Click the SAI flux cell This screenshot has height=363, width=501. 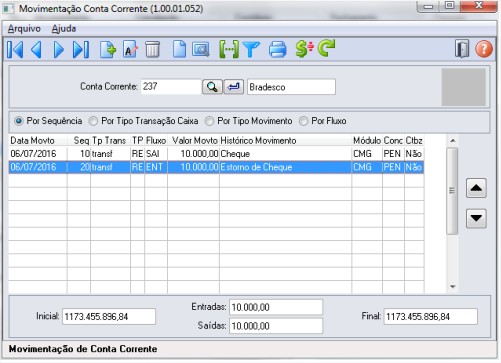click(156, 154)
